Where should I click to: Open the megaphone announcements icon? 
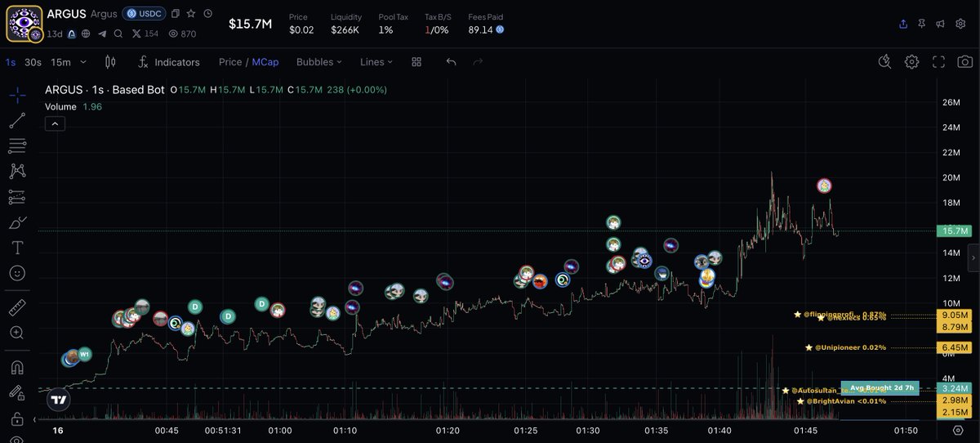pyautogui.click(x=942, y=24)
